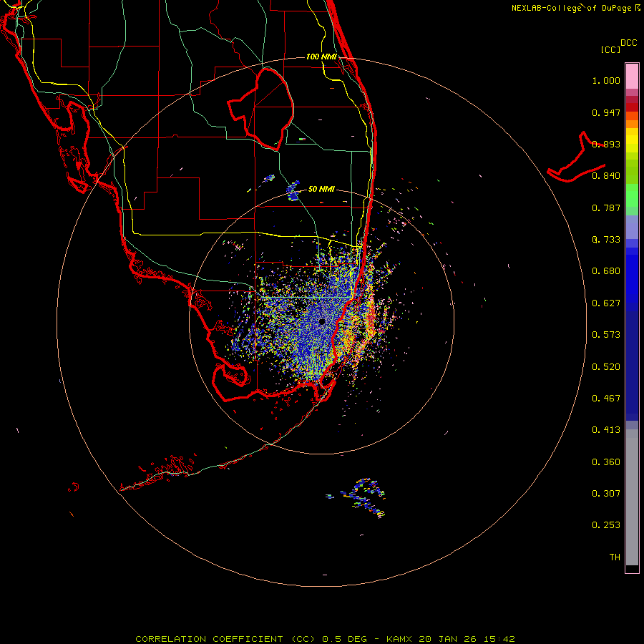644x644 pixels.
Task: Select the 0.840 scale value
Action: (x=606, y=176)
